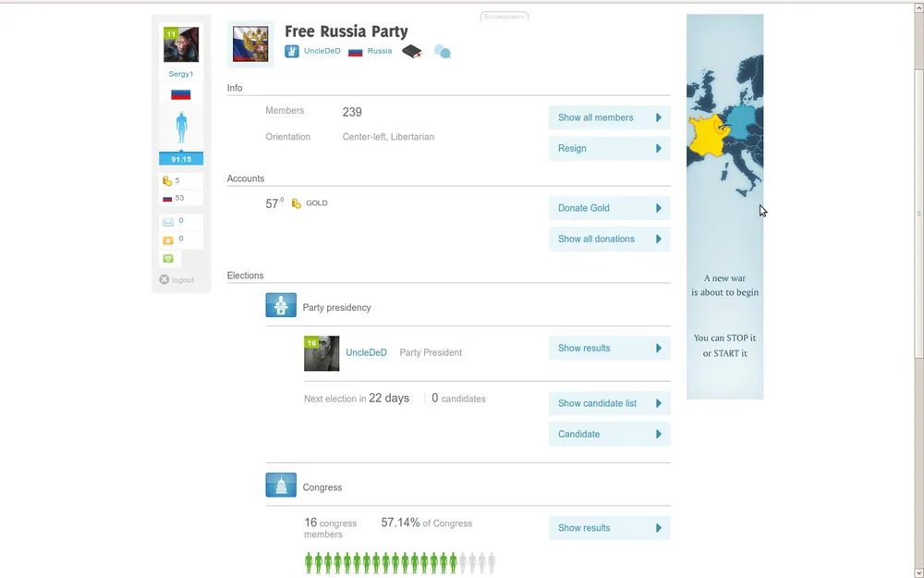Show results for Party presidency
The width and height of the screenshot is (924, 578).
(x=609, y=348)
